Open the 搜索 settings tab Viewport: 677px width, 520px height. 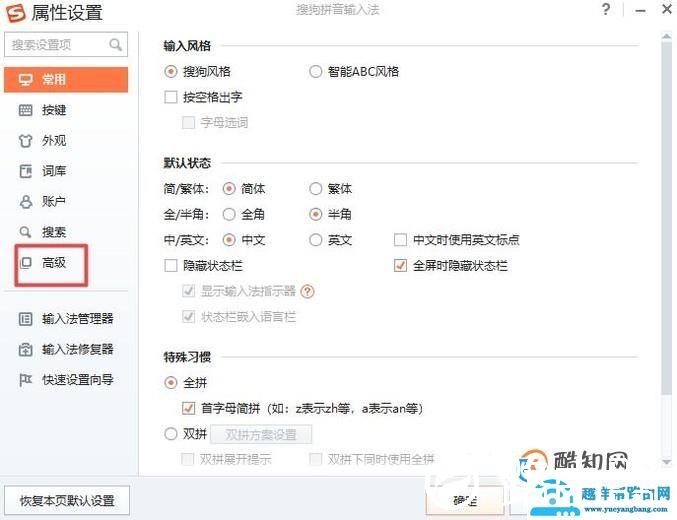[66, 232]
